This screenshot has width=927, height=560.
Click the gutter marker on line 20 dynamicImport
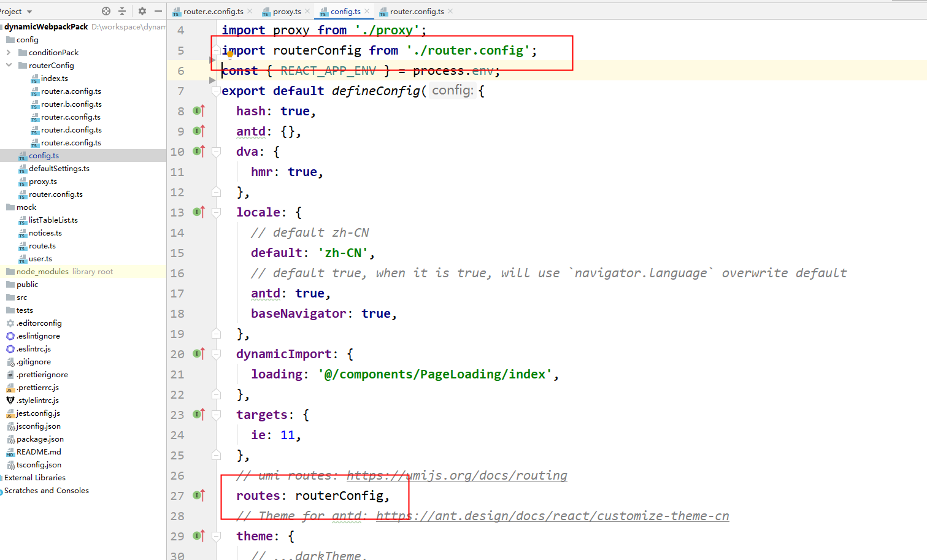click(x=199, y=354)
